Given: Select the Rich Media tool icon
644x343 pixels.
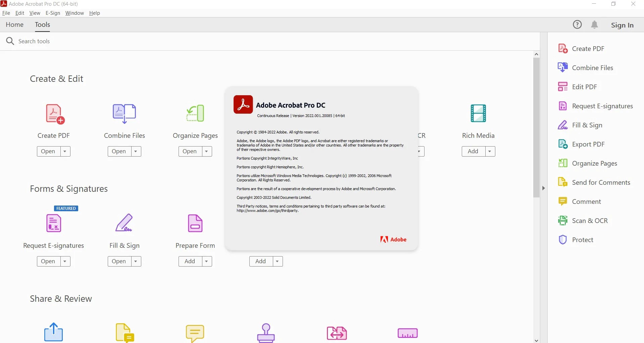Looking at the screenshot, I should tap(478, 113).
